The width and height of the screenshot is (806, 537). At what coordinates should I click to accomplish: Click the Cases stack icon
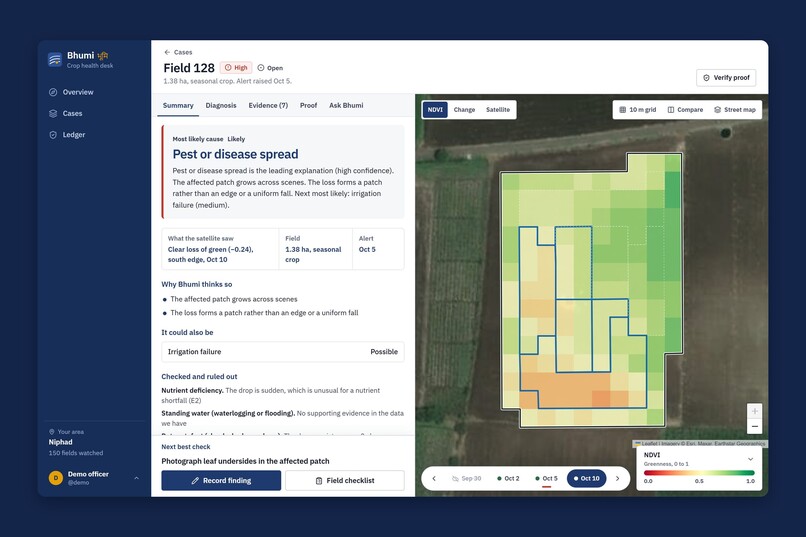53,114
